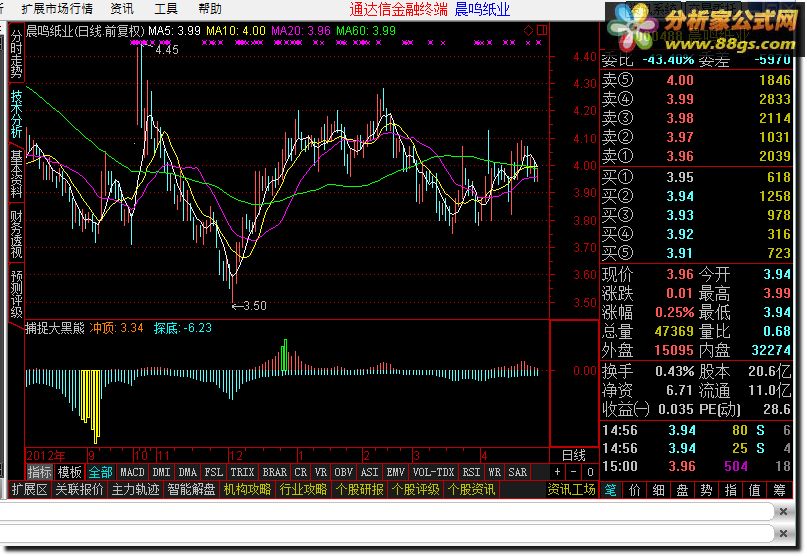Image resolution: width=807 pixels, height=556 pixels.
Task: Open the 基本资料 side tab
Action: [16, 175]
